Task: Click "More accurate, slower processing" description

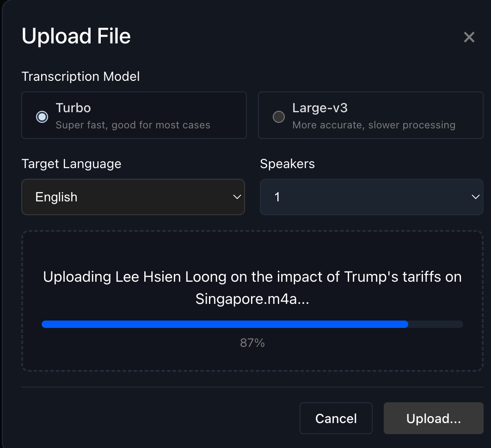Action: coord(374,125)
